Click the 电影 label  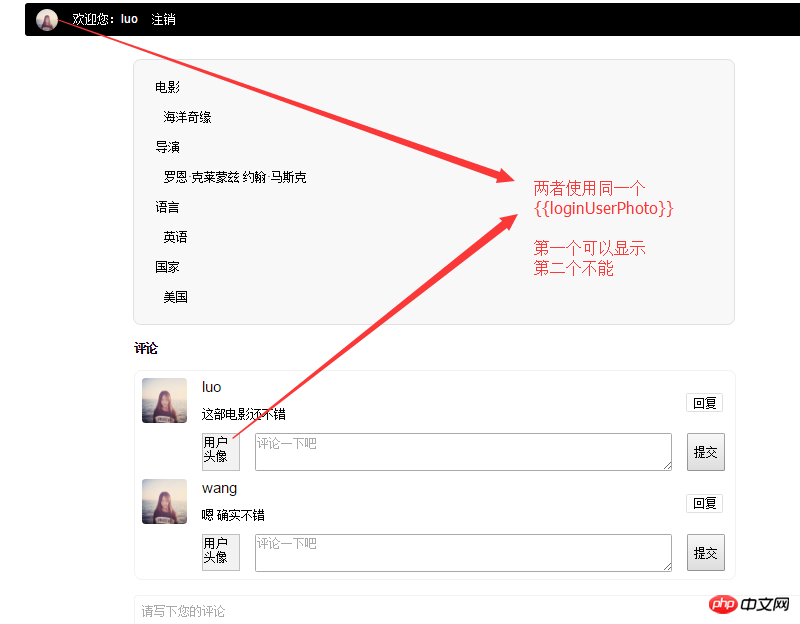point(167,87)
